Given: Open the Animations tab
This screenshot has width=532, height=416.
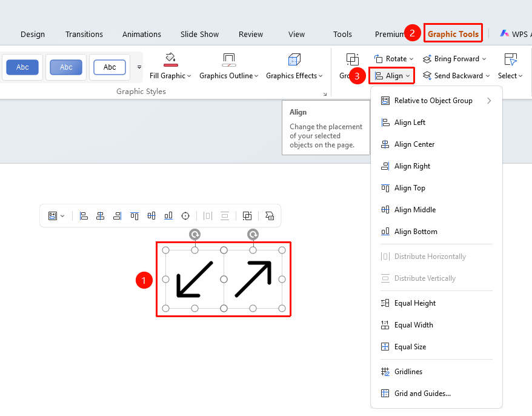Looking at the screenshot, I should [142, 35].
